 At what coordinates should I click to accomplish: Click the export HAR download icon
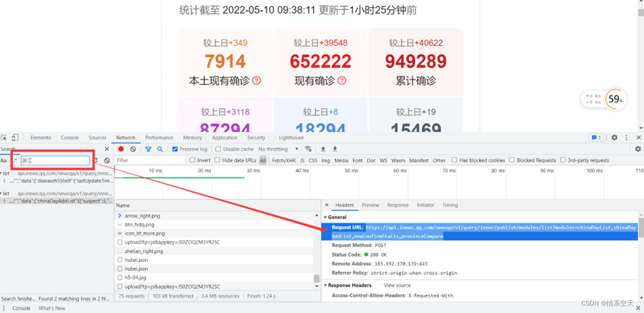335,149
